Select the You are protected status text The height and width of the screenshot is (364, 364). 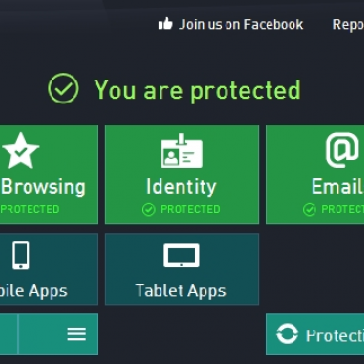[x=197, y=90]
